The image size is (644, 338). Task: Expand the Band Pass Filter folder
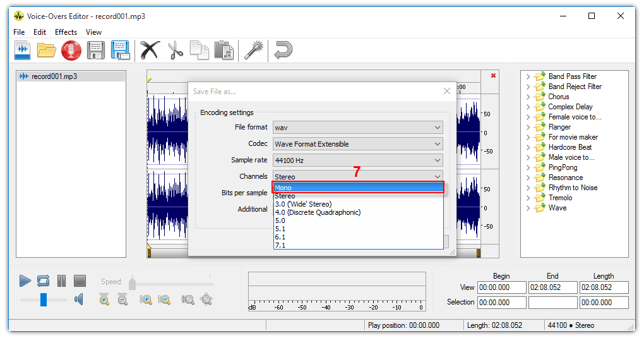pyautogui.click(x=528, y=76)
